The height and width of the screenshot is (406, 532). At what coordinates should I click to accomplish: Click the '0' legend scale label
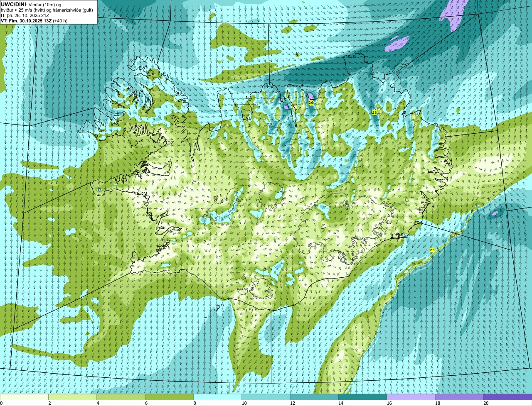coord(1,403)
